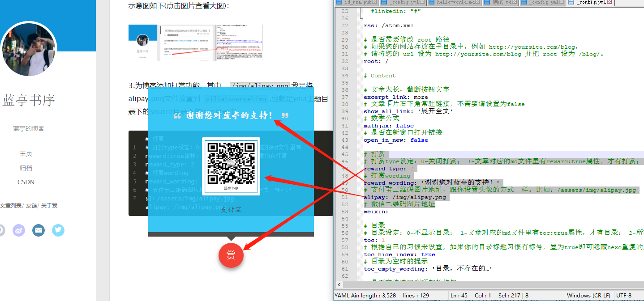Screen dimensions: 644x301
Task: Click the reward_wording line in editor
Action: coord(432,183)
